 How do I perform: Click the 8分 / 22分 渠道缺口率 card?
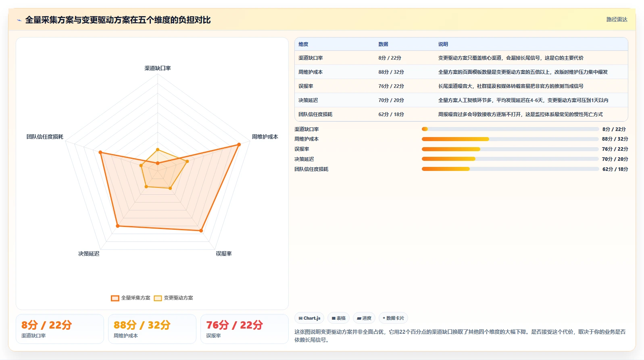pyautogui.click(x=60, y=329)
